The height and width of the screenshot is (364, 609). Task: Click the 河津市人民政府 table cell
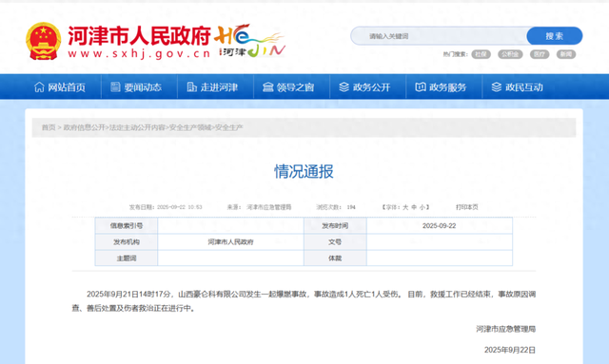pyautogui.click(x=230, y=242)
